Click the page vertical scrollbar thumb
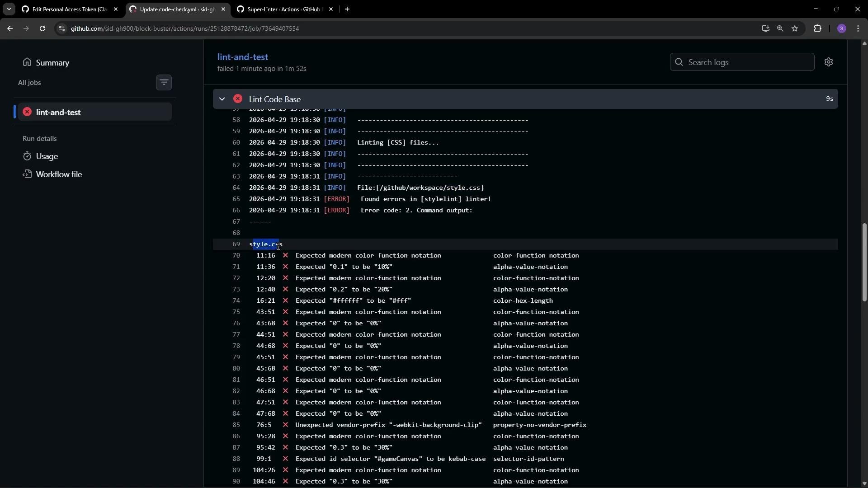868x488 pixels. click(864, 262)
